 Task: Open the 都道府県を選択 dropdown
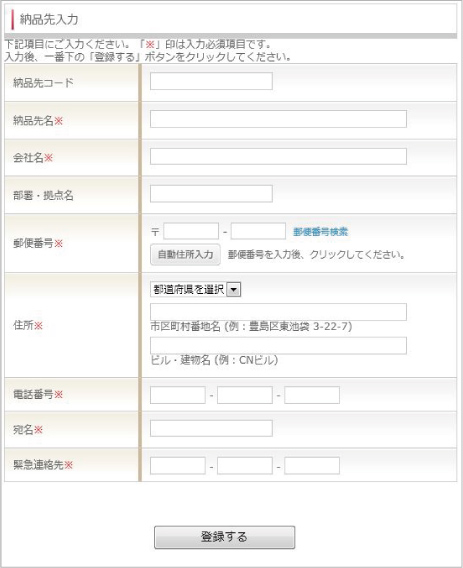coord(196,289)
